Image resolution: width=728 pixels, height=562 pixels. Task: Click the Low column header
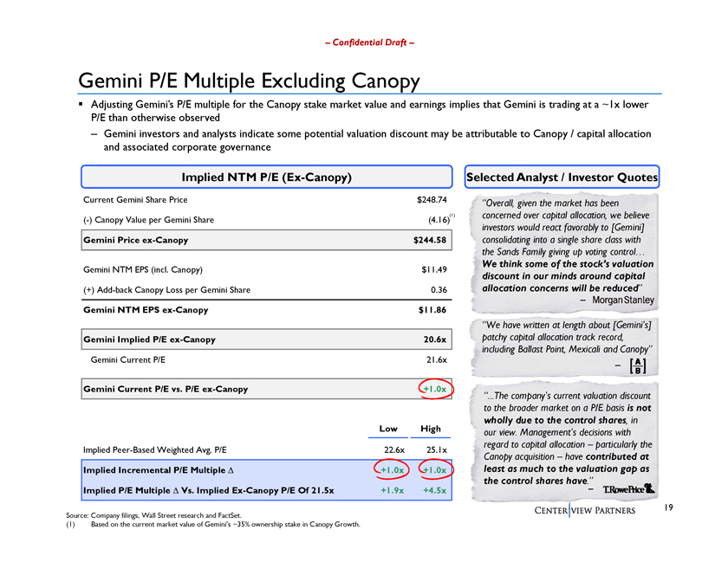coord(388,429)
